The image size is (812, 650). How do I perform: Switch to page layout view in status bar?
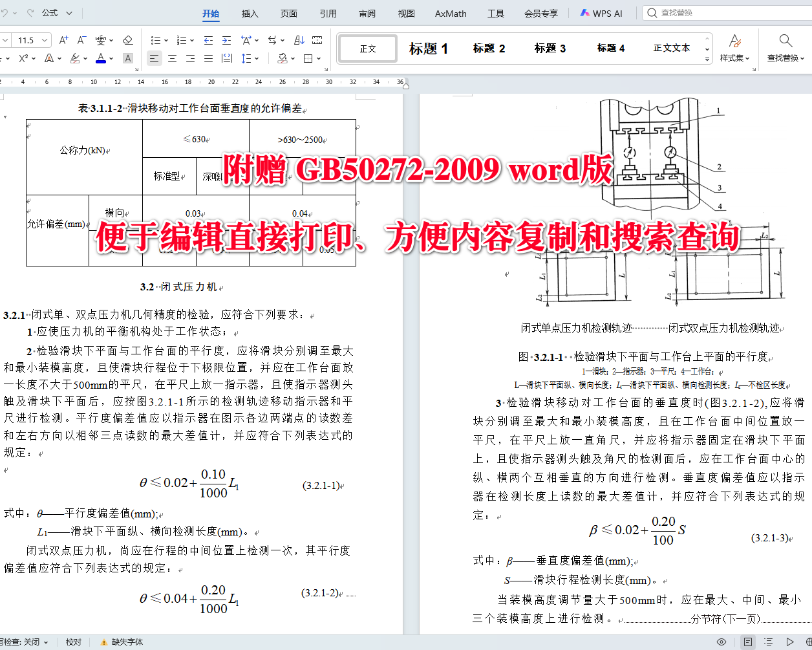click(748, 642)
